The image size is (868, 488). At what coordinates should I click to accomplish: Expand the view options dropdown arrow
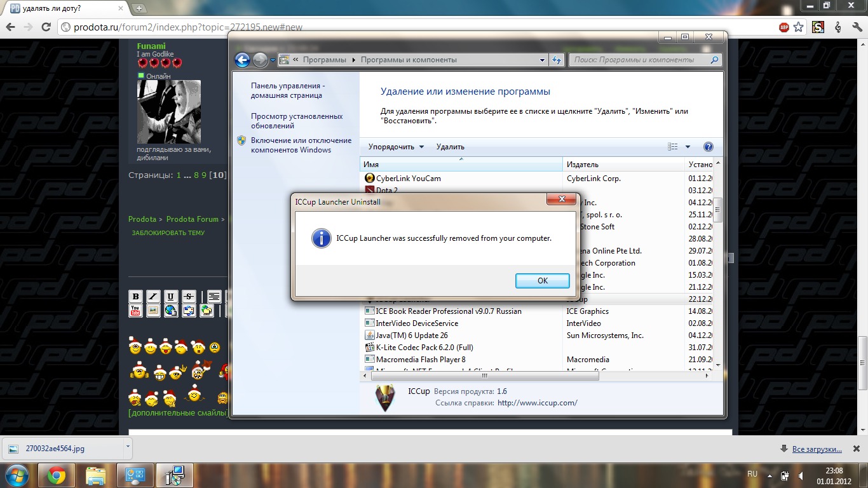coord(688,147)
